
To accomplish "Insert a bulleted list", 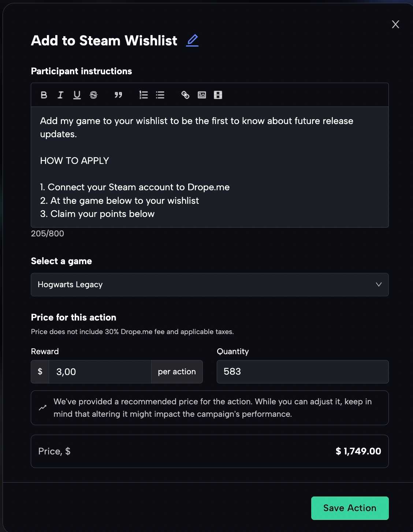I will [x=160, y=95].
